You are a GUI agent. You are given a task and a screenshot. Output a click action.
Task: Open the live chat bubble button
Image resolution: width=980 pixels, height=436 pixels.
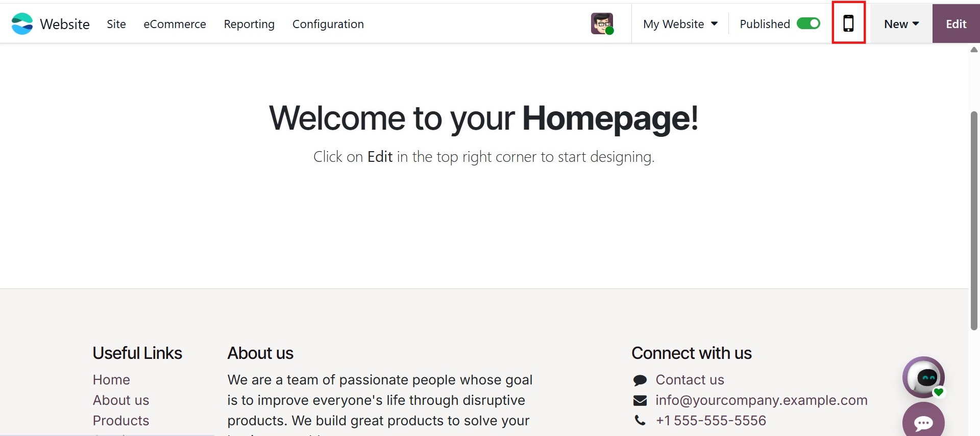coord(923,422)
